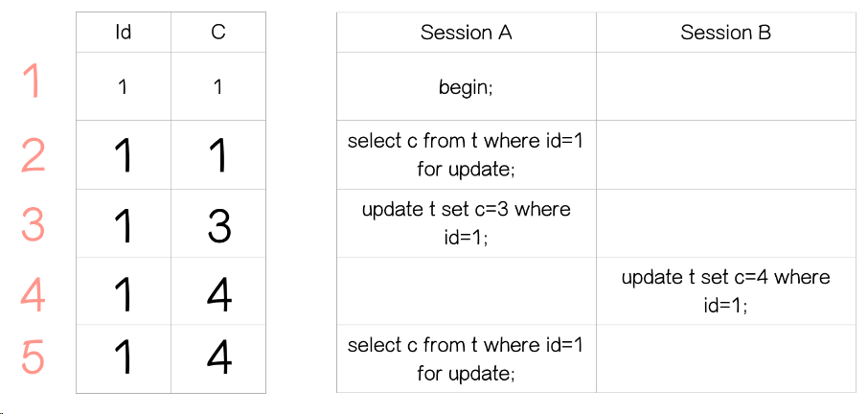The width and height of the screenshot is (868, 414).
Task: Click the Id value in row 5
Action: (123, 358)
